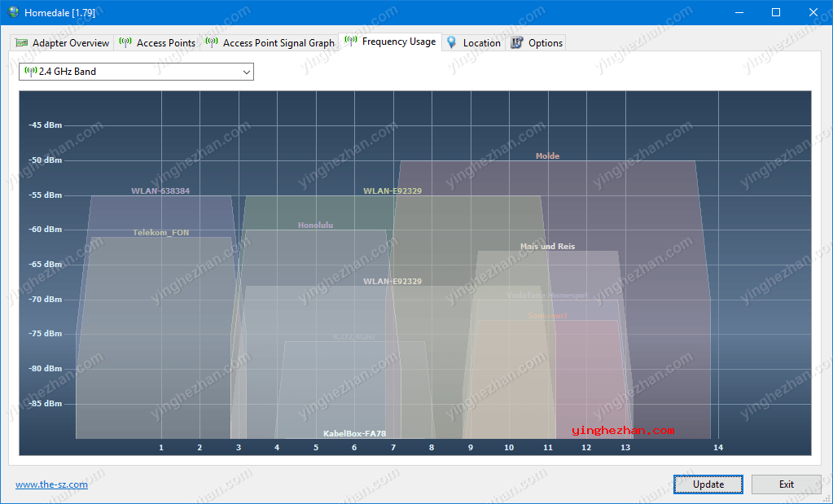Switch to the Adapter Overview tab

click(x=70, y=43)
